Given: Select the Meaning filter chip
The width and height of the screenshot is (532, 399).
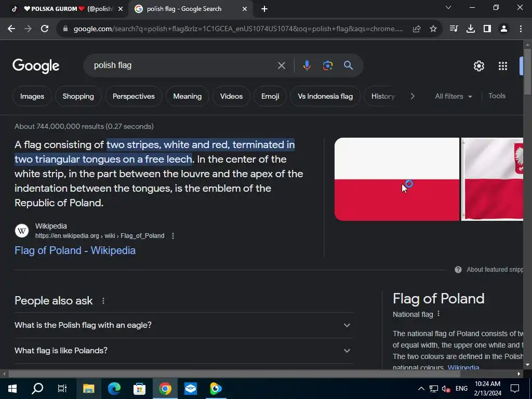Looking at the screenshot, I should 187,96.
